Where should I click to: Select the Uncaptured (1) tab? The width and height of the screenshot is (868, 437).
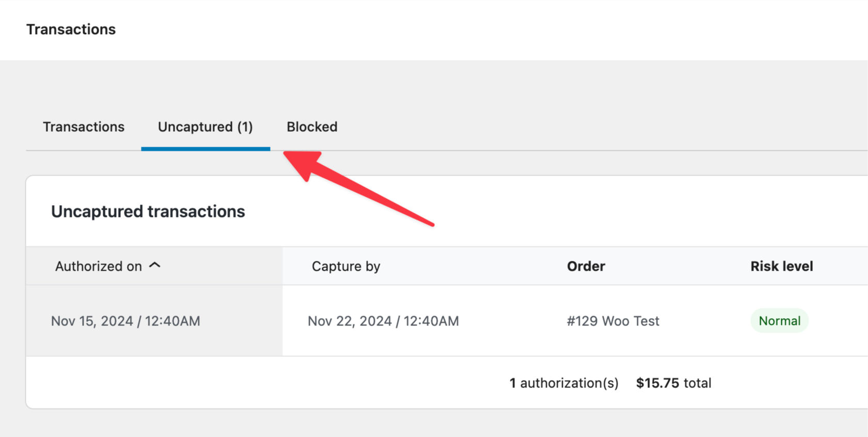[205, 127]
